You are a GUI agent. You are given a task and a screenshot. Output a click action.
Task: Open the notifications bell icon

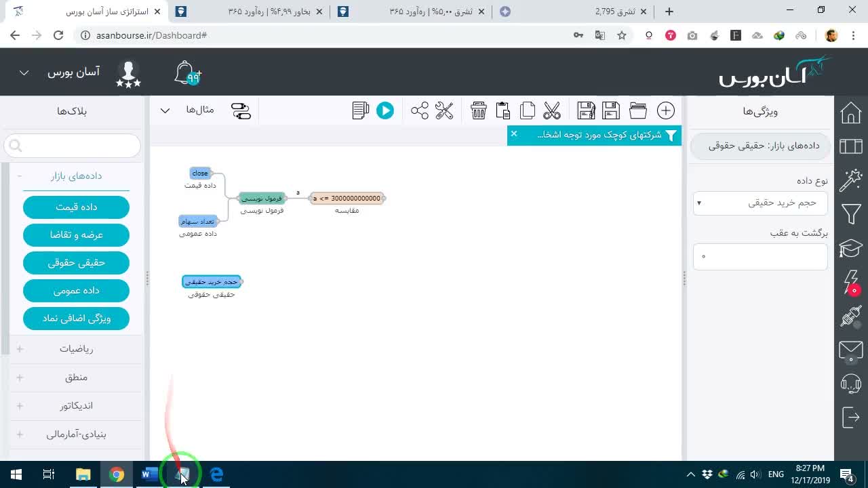[186, 73]
